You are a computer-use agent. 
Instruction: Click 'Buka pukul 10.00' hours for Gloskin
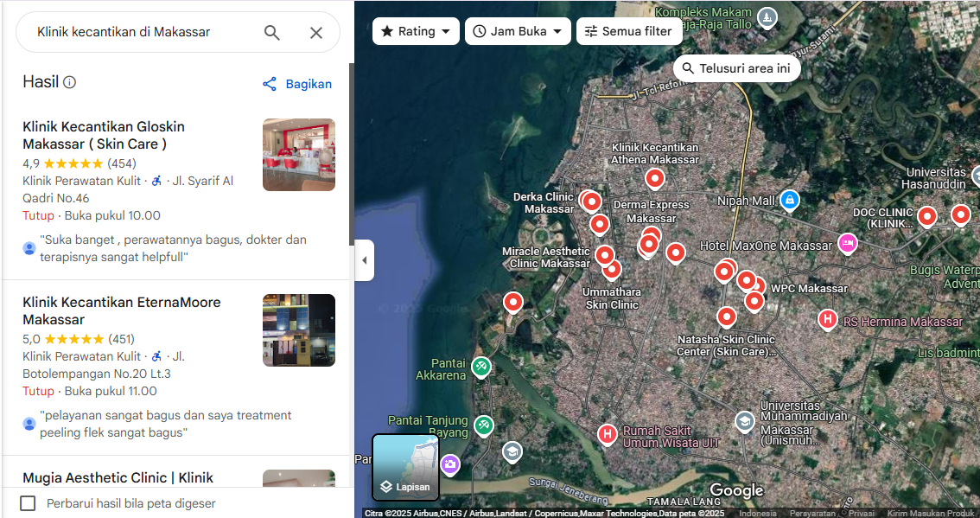click(112, 216)
